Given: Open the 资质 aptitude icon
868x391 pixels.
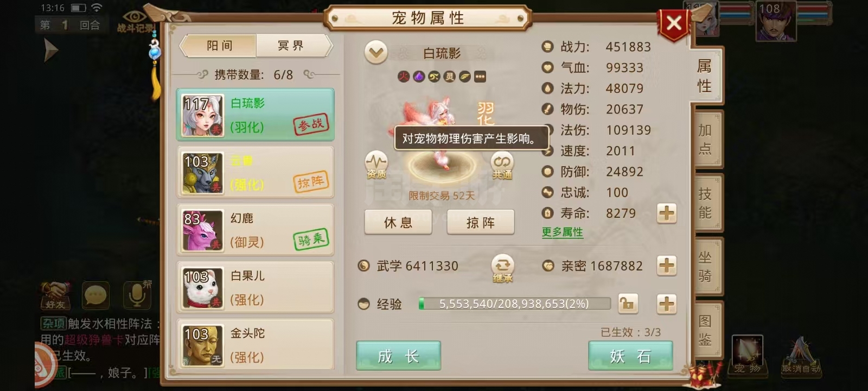Looking at the screenshot, I should coord(376,165).
